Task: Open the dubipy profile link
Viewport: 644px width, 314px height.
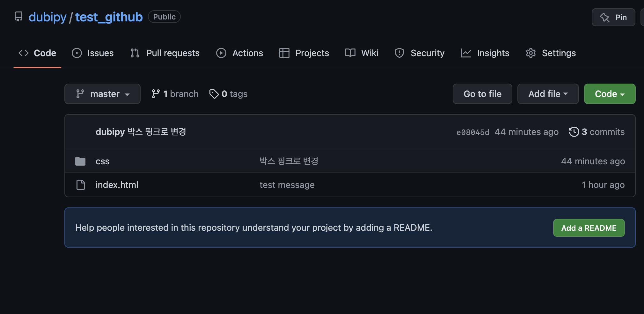Action: click(x=47, y=17)
